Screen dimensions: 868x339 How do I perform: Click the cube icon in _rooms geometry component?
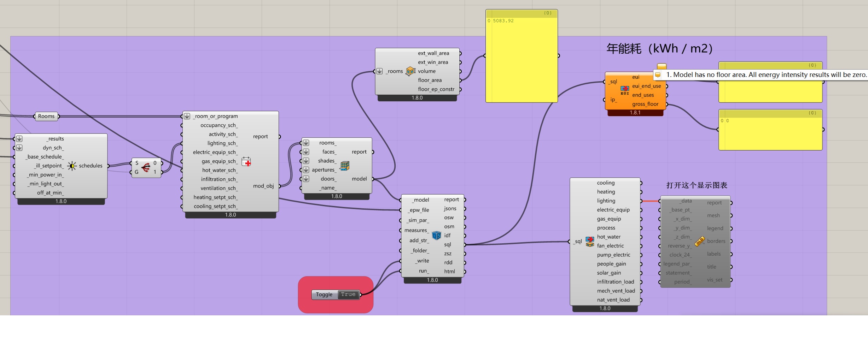click(x=410, y=71)
